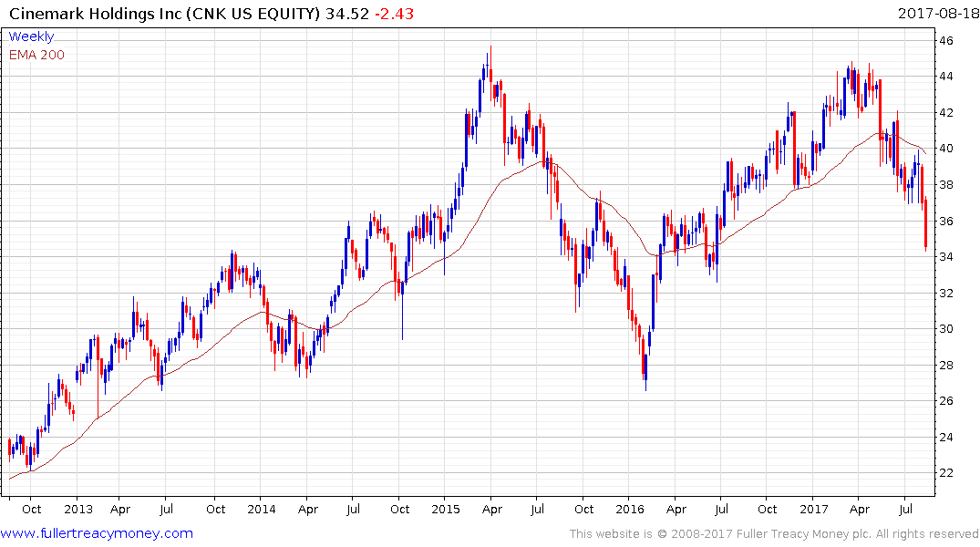Click the EMA 200 legend label
Image resolution: width=980 pixels, height=547 pixels.
pyautogui.click(x=36, y=55)
